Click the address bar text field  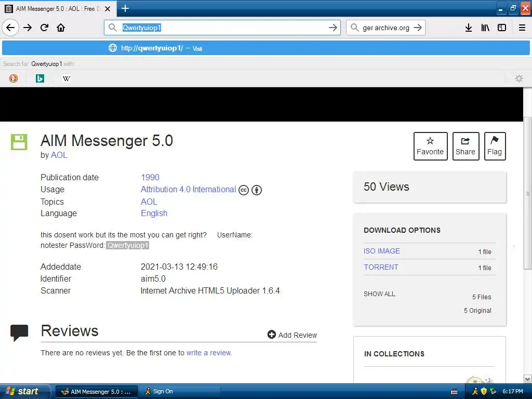point(222,28)
